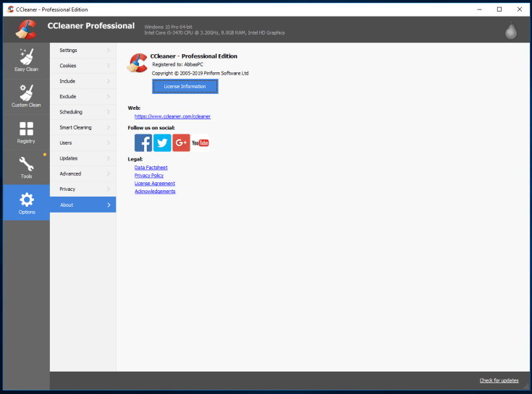Open the Tools wrench section
Screen dimensions: 532x394
pos(27,168)
